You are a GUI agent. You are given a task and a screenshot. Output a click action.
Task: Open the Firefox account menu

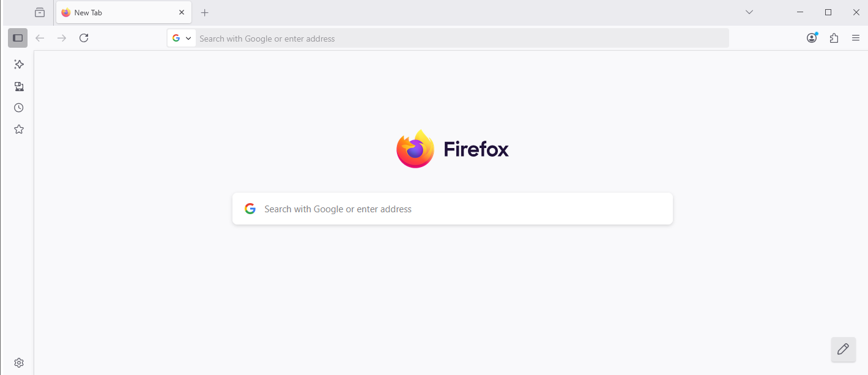(812, 38)
